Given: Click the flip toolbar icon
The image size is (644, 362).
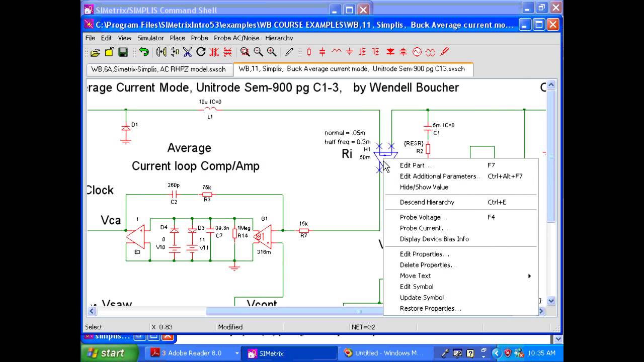Looking at the screenshot, I should point(175,52).
